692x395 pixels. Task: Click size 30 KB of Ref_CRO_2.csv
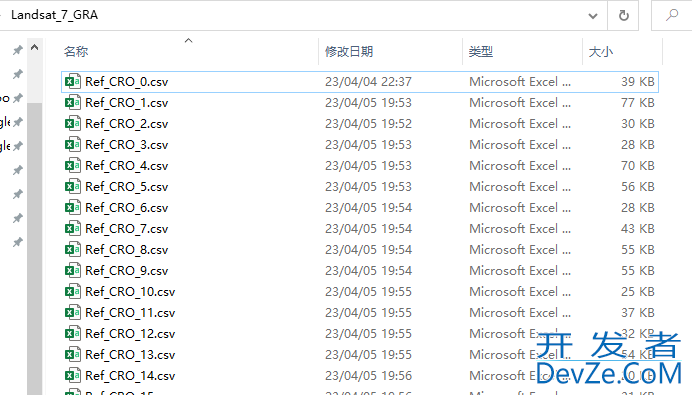pyautogui.click(x=638, y=124)
